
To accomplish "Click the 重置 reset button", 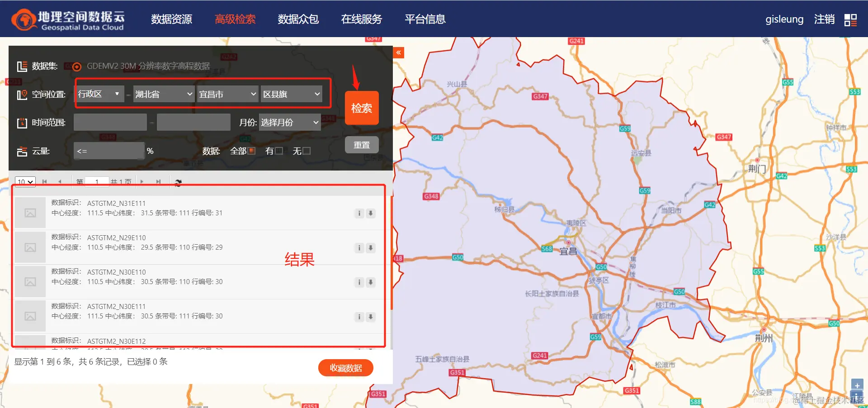I will pos(362,145).
